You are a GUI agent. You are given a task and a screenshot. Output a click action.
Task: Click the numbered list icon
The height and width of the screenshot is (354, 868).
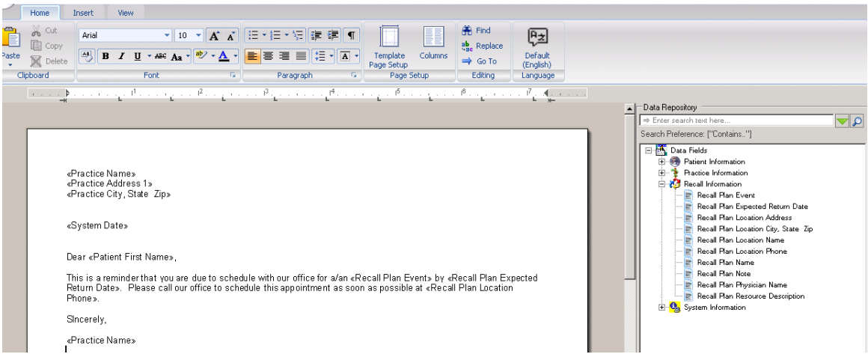pos(275,35)
